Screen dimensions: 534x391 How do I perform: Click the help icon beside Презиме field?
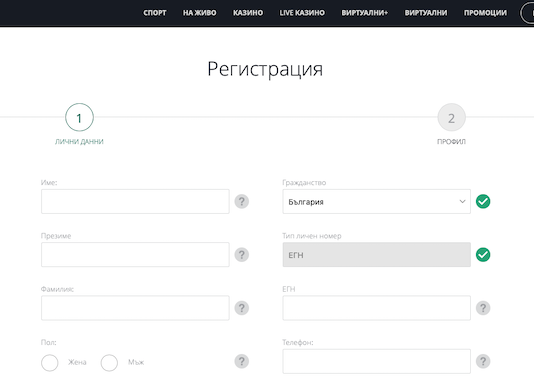(242, 255)
